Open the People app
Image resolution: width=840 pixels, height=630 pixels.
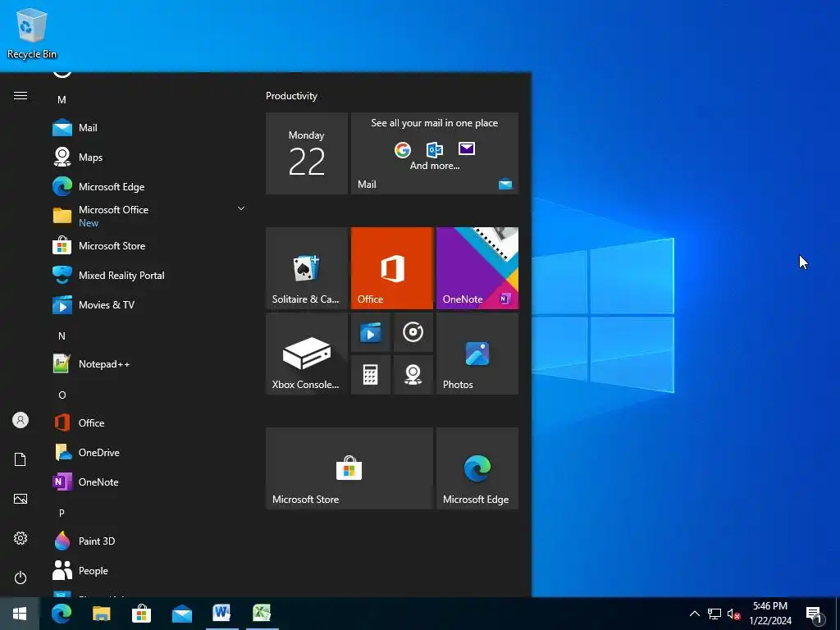click(150, 571)
